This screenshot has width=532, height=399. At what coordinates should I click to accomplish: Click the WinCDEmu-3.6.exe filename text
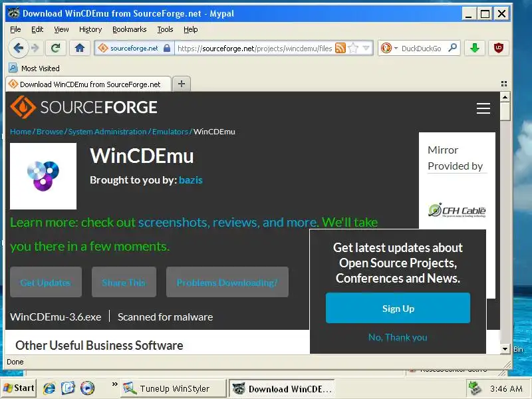[56, 317]
